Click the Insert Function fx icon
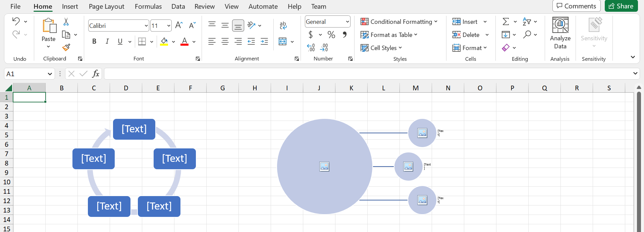Screen dimensions: 644x232 tap(96, 74)
